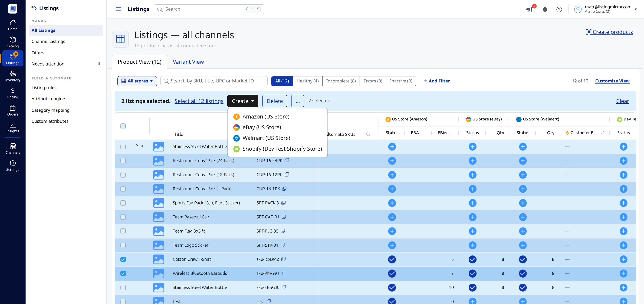The width and height of the screenshot is (644, 304).
Task: Add Amazon listing for Team Baseball Cap
Action: tap(392, 217)
